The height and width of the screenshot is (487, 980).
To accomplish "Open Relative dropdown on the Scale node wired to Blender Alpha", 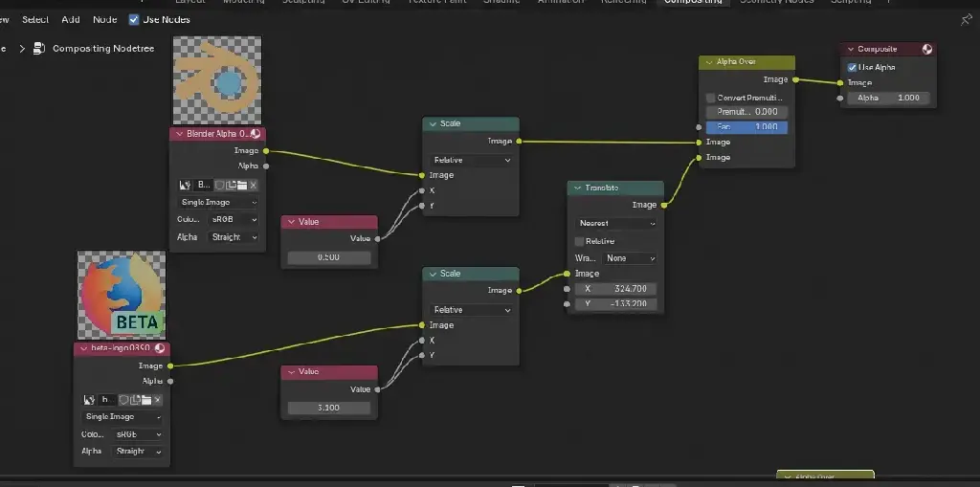I will coord(471,160).
